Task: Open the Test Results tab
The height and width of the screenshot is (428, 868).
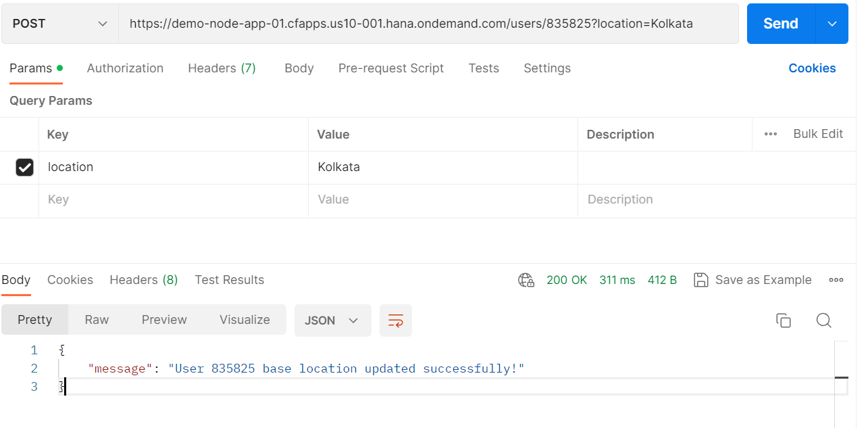Action: point(229,279)
